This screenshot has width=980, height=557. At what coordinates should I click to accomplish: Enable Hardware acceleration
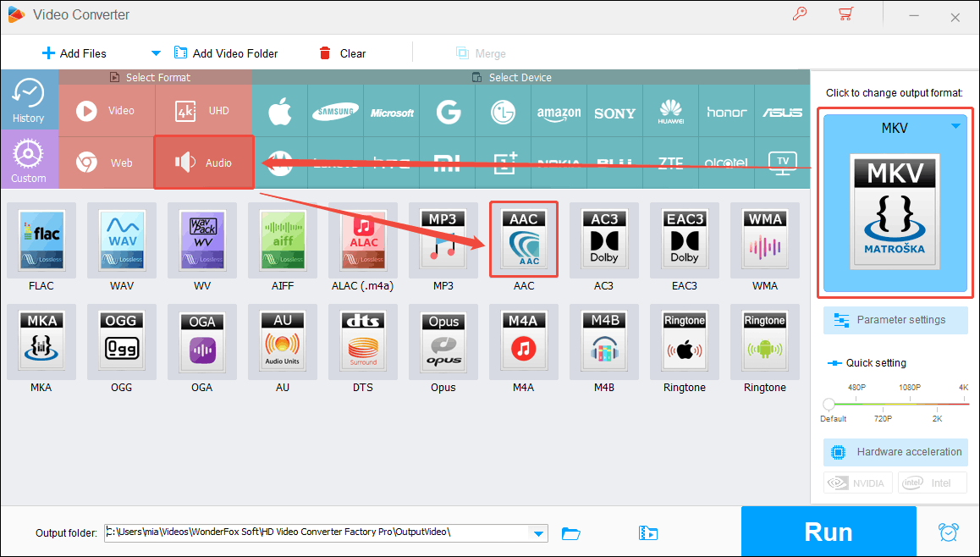[895, 452]
